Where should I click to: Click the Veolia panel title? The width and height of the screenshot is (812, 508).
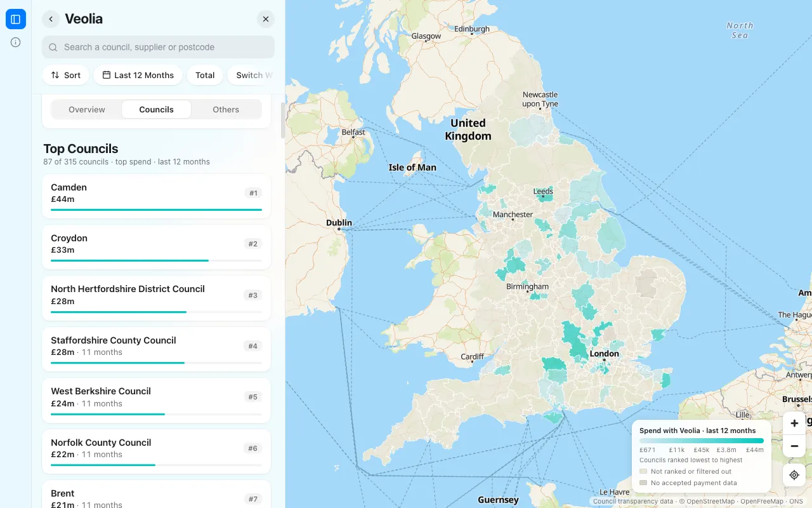tap(84, 19)
